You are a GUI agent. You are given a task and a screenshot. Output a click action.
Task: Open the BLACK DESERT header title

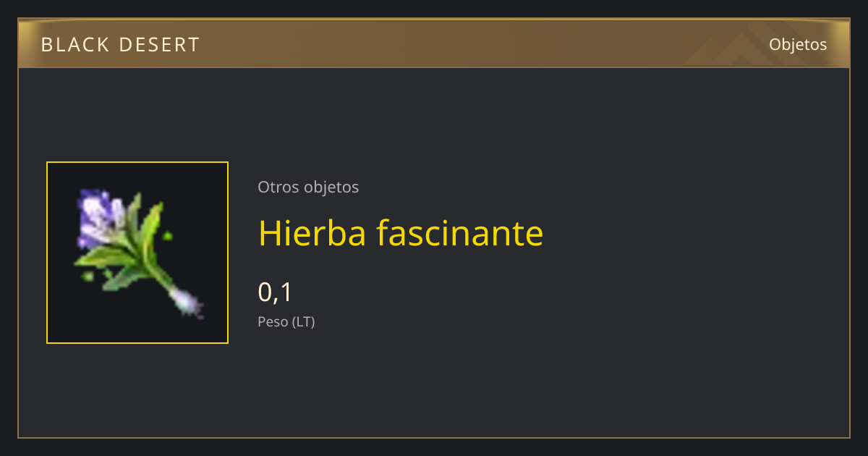[x=120, y=45]
